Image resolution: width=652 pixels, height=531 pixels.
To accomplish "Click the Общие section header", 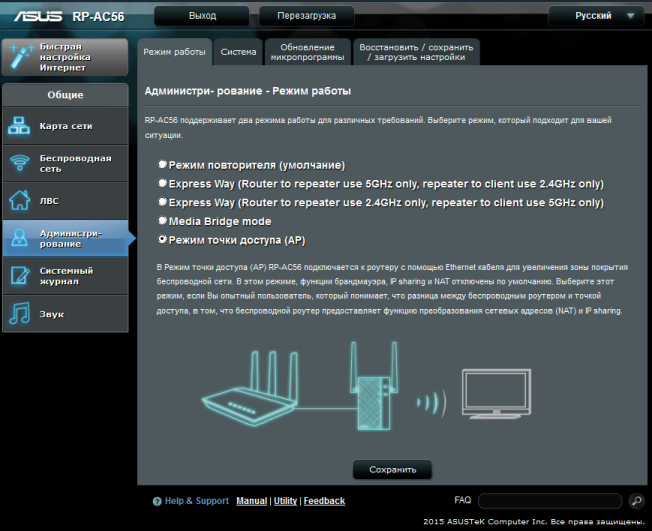I will tap(65, 95).
